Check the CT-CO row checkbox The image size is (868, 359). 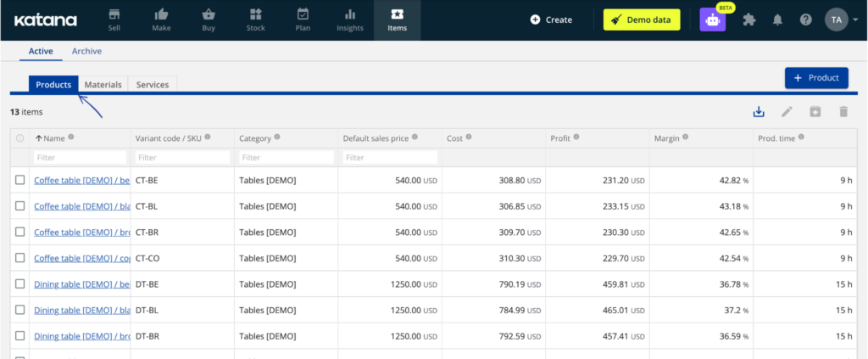coord(20,258)
